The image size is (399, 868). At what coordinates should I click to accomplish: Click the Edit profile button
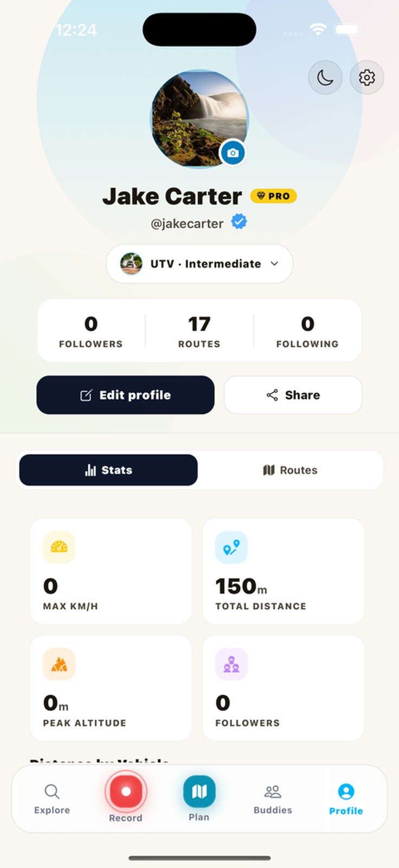(x=126, y=395)
